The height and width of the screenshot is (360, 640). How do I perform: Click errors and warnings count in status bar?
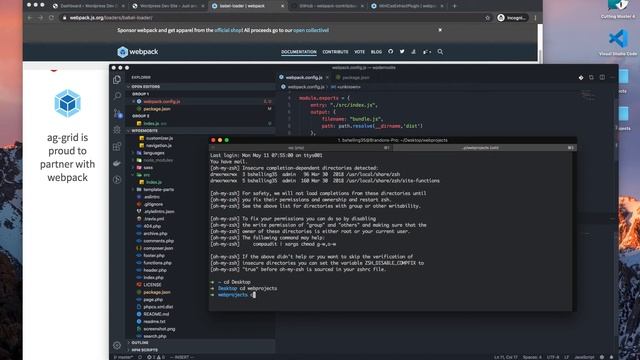coord(156,357)
